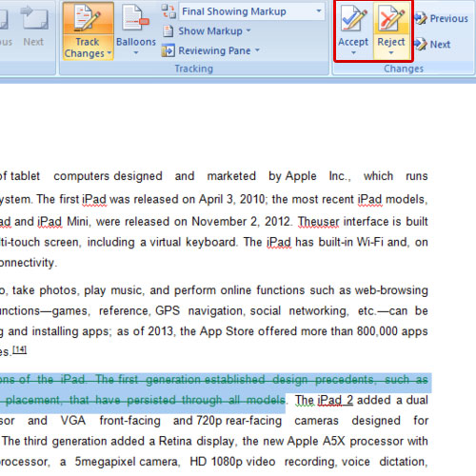Click the text "GPS" in the second paragraph
The width and height of the screenshot is (476, 476).
168,311
